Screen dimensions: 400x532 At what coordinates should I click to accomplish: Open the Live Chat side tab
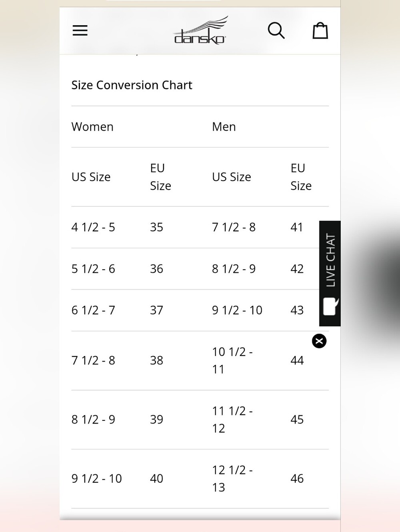click(x=330, y=273)
